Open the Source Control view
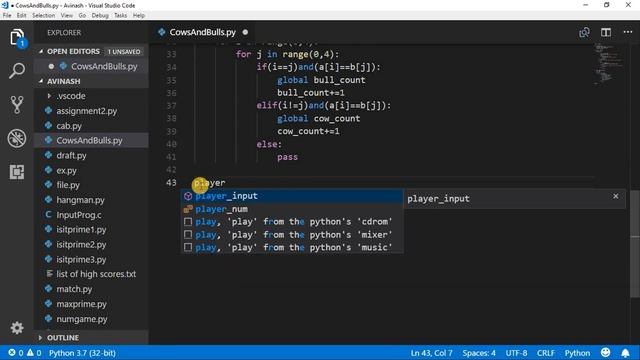Screen dimensions: 640x360 pyautogui.click(x=17, y=104)
